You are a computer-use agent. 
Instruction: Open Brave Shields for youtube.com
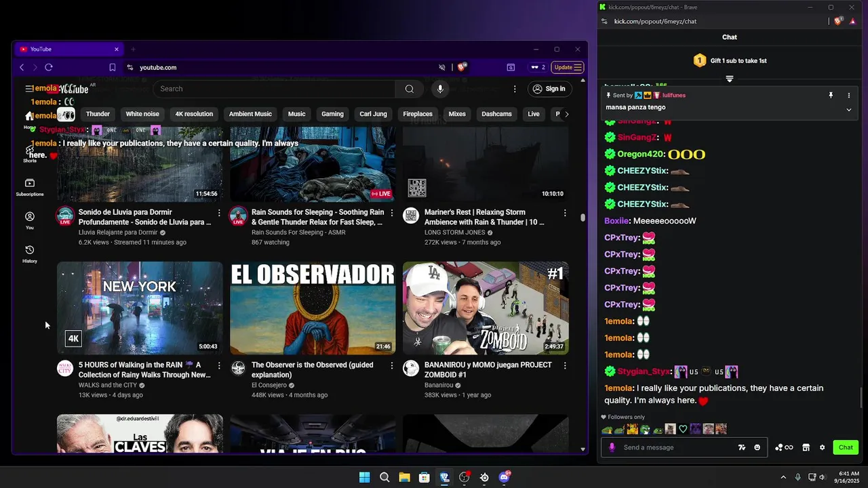pyautogui.click(x=462, y=67)
